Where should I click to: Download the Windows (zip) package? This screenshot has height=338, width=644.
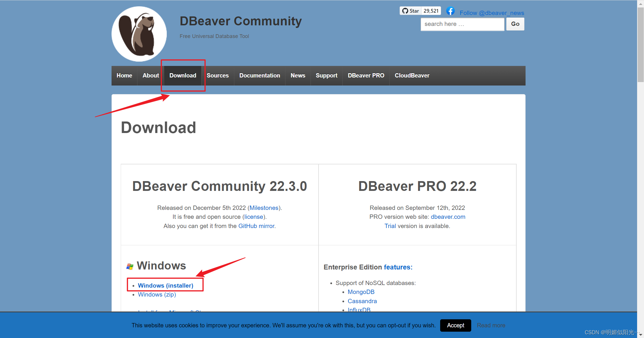pos(157,295)
